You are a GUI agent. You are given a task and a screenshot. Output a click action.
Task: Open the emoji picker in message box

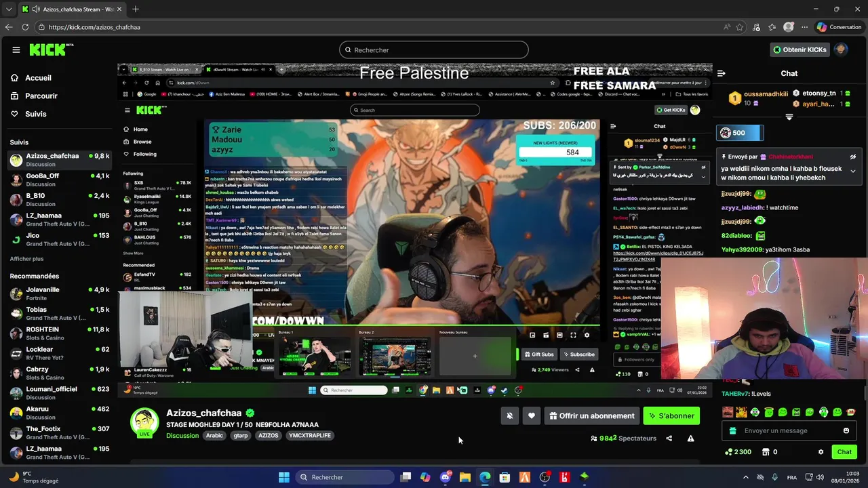[846, 430]
